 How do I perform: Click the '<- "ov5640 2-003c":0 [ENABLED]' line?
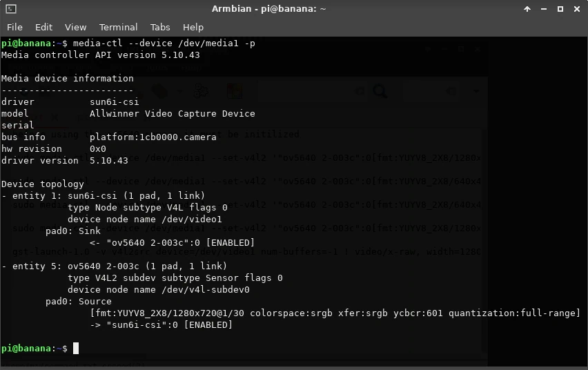(172, 243)
